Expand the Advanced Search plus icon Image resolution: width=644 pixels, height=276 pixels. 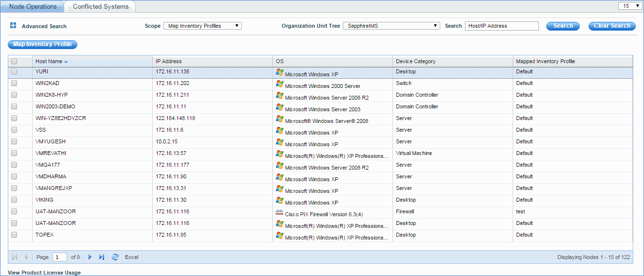[x=13, y=26]
